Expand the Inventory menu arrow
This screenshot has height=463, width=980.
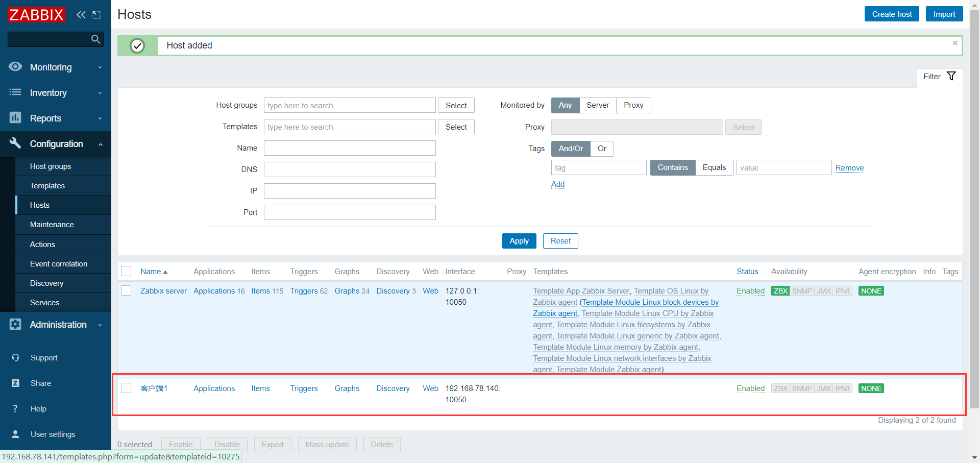[100, 93]
